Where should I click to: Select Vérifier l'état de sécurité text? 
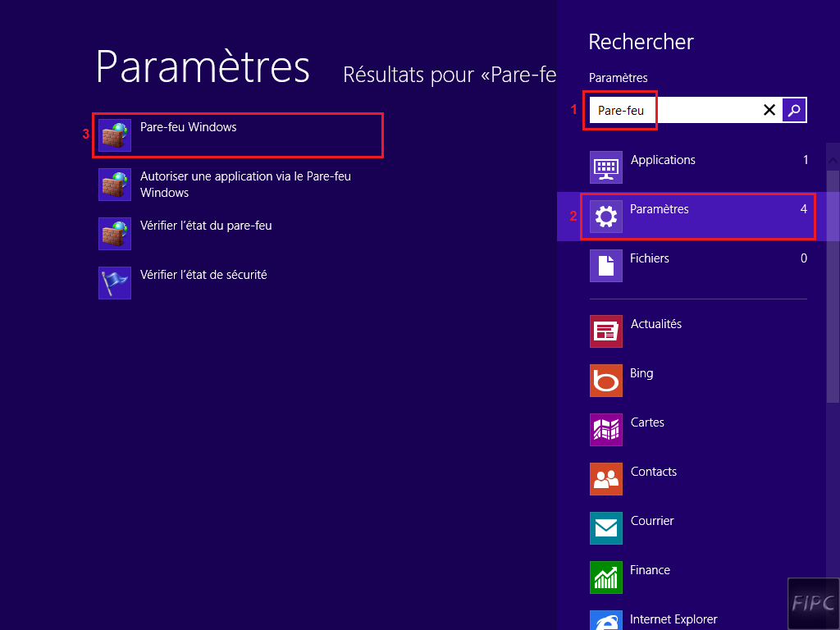(203, 275)
